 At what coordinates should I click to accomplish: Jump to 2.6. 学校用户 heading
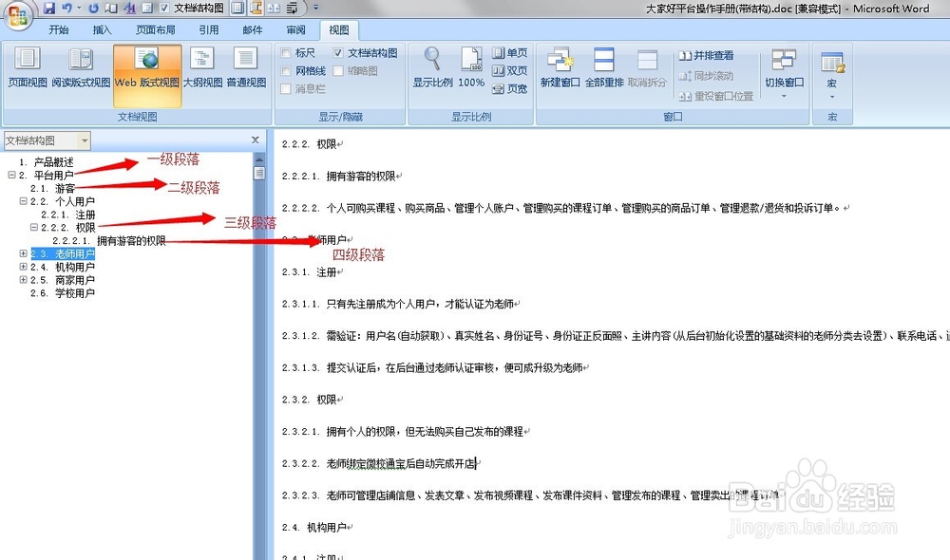[63, 293]
